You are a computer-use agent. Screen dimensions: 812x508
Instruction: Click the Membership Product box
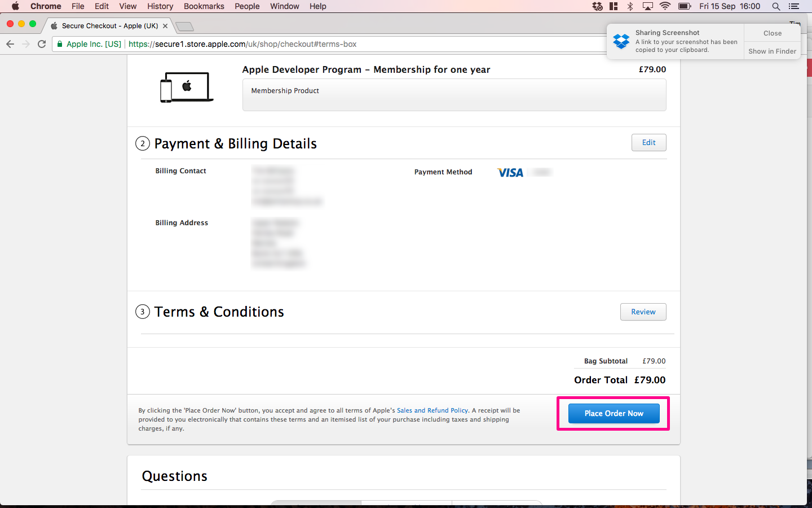454,95
